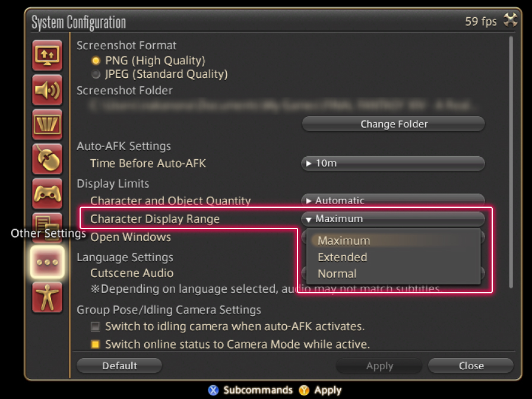
Task: Open the Mouse Settings icon tab
Action: [47, 159]
